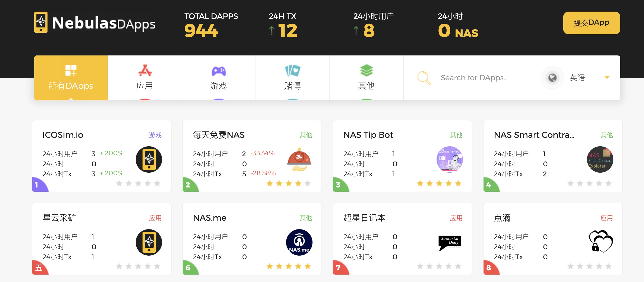Click star rating on NAS.me card
This screenshot has height=282, width=644.
(x=289, y=266)
